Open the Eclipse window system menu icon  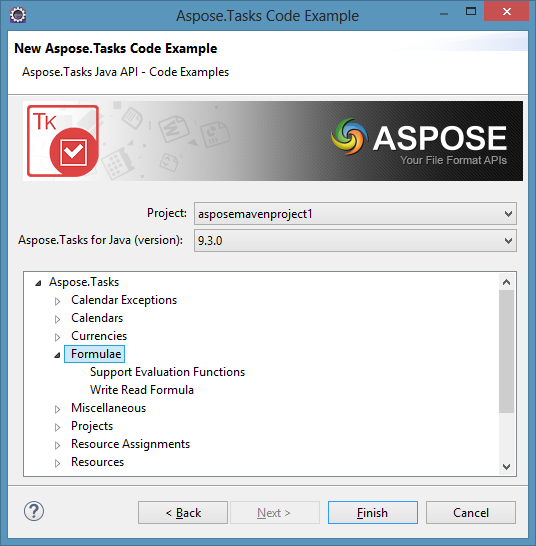[x=18, y=15]
